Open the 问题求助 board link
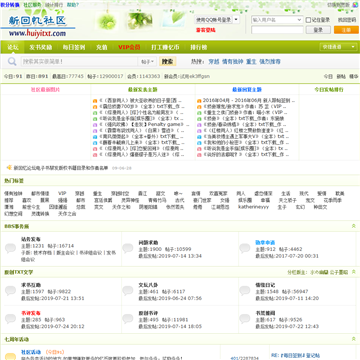360x360 pixels. point(148,243)
